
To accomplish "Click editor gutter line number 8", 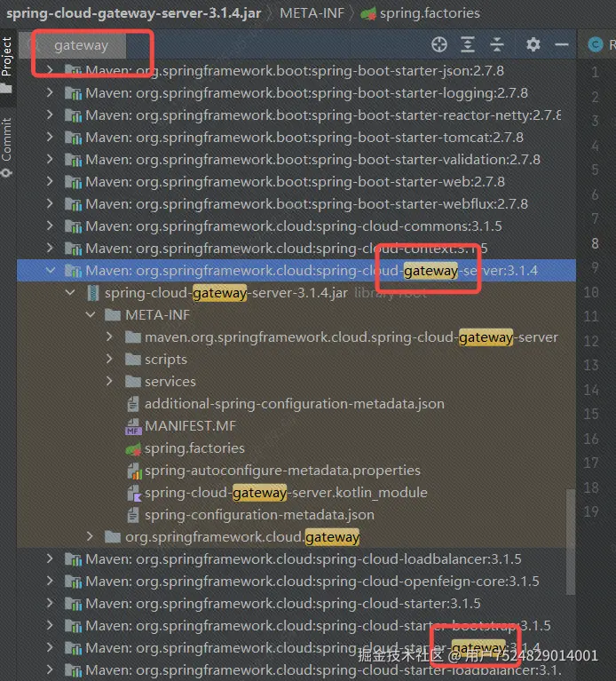I will tap(595, 243).
